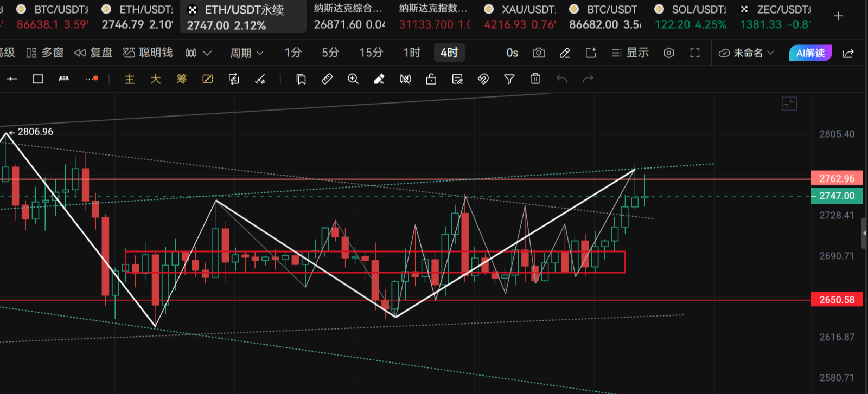Open the 多窗 multi-window view

tap(45, 53)
